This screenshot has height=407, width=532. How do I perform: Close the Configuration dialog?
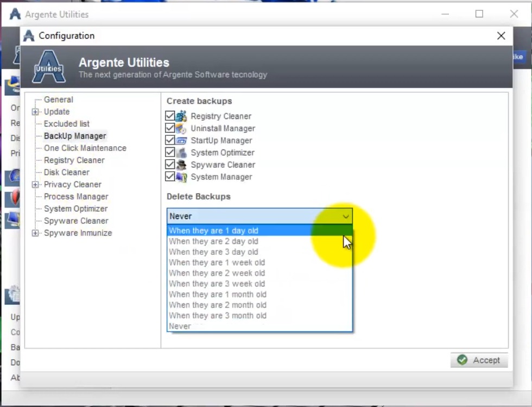pyautogui.click(x=501, y=36)
